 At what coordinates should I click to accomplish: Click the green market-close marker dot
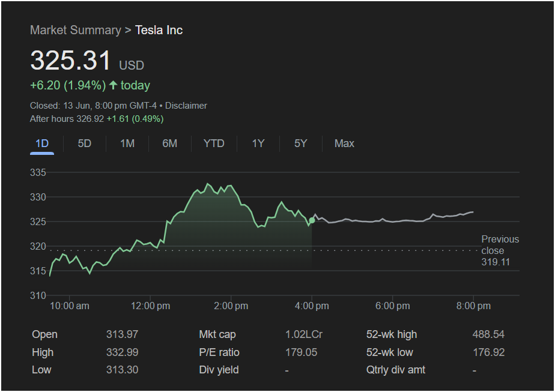coord(312,220)
